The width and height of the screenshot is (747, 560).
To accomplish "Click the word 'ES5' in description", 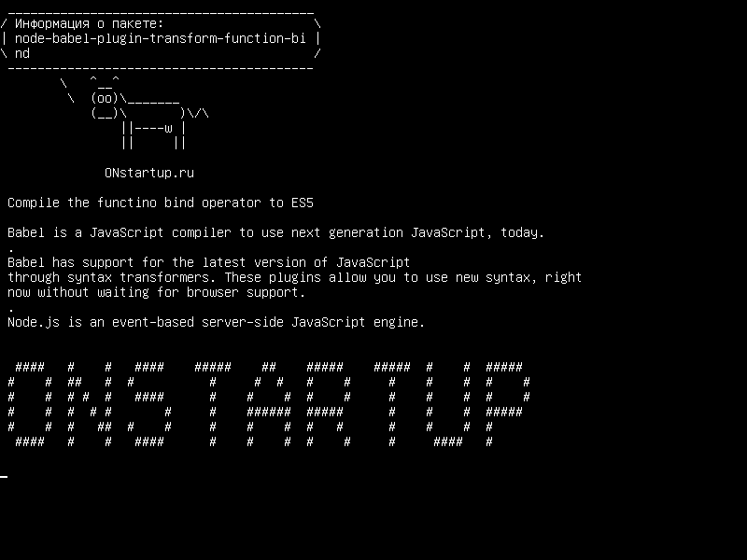I will tap(303, 203).
